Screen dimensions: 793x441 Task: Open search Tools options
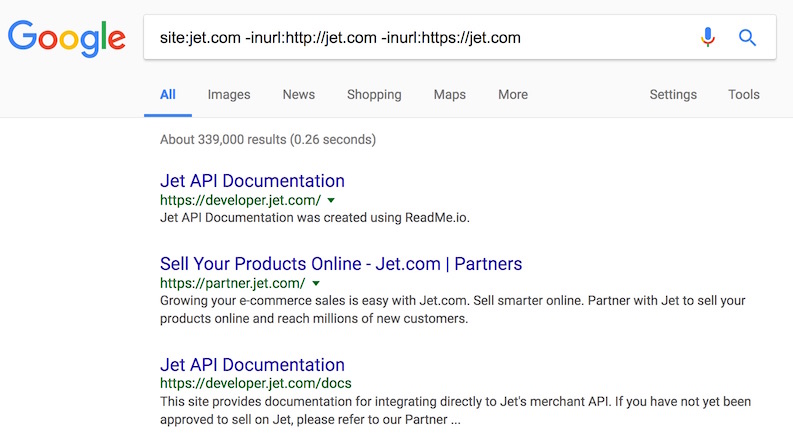[x=744, y=95]
